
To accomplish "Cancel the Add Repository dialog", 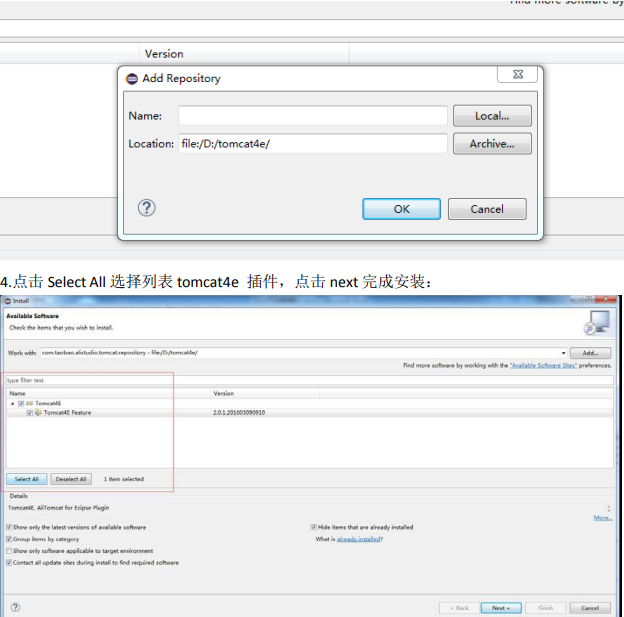I will tap(487, 209).
